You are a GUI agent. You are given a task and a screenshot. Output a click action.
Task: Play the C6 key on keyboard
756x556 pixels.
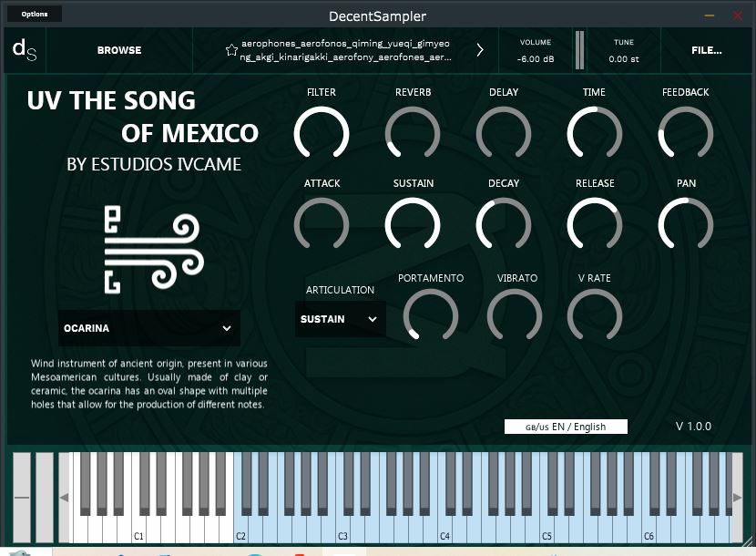point(649,530)
